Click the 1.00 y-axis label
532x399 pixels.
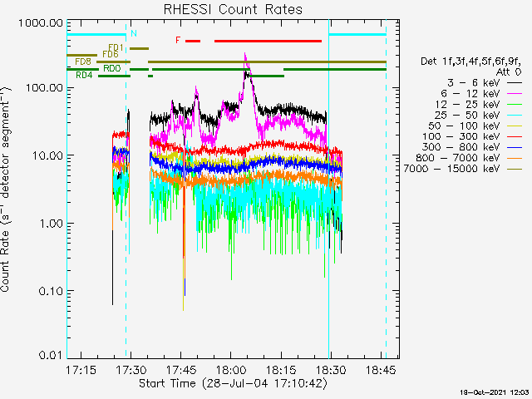[51, 224]
